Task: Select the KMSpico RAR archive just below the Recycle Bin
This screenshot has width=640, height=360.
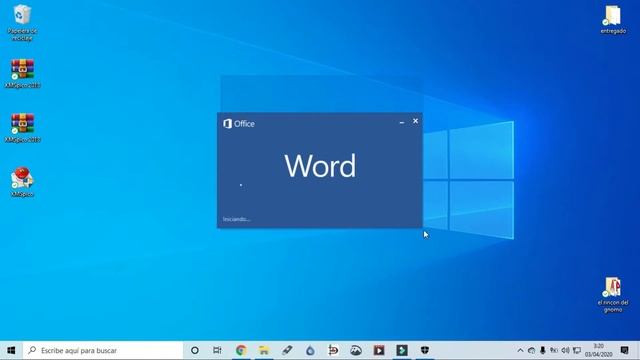Action: click(22, 73)
